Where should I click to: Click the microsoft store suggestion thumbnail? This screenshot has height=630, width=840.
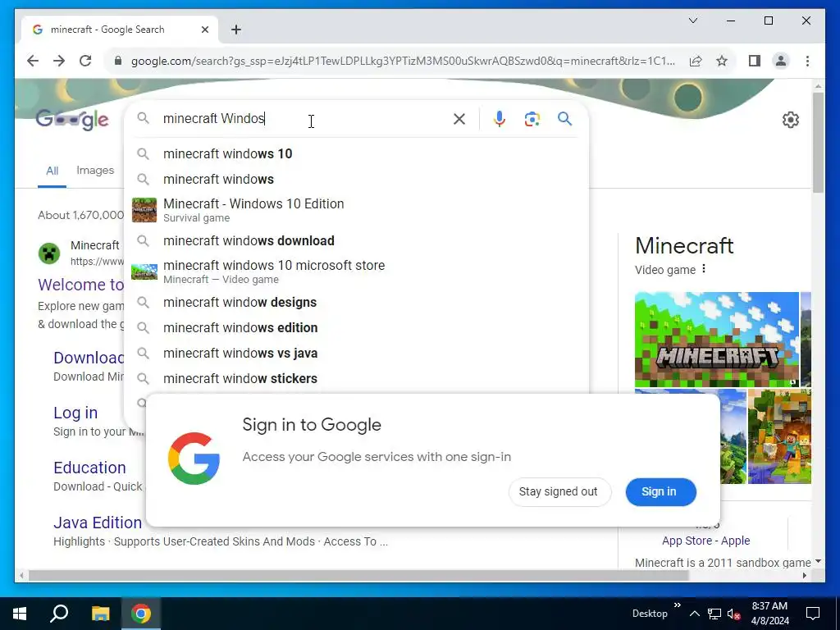click(x=144, y=272)
